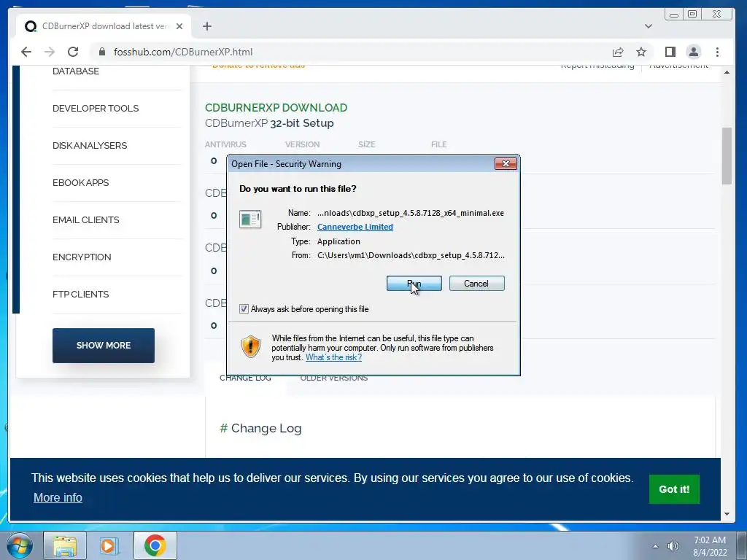Click the SHOW MORE categories button

pos(104,345)
